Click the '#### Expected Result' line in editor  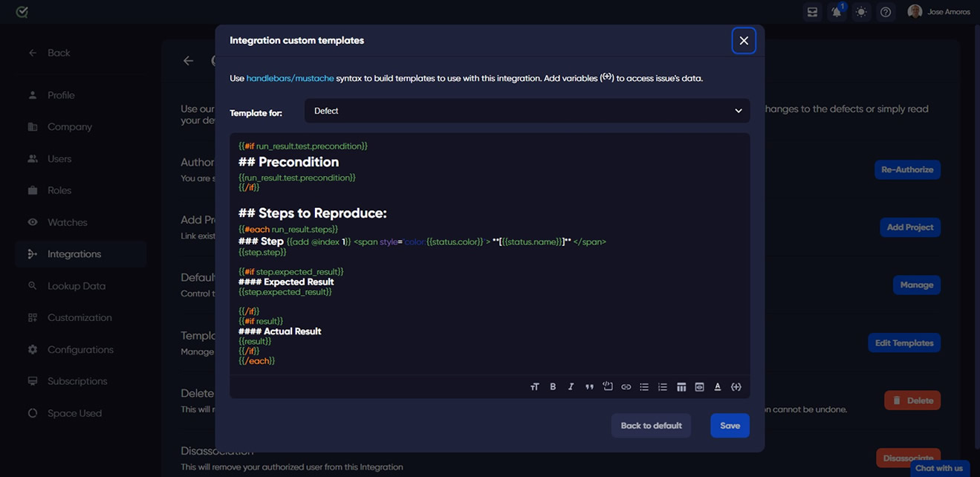[x=286, y=282]
